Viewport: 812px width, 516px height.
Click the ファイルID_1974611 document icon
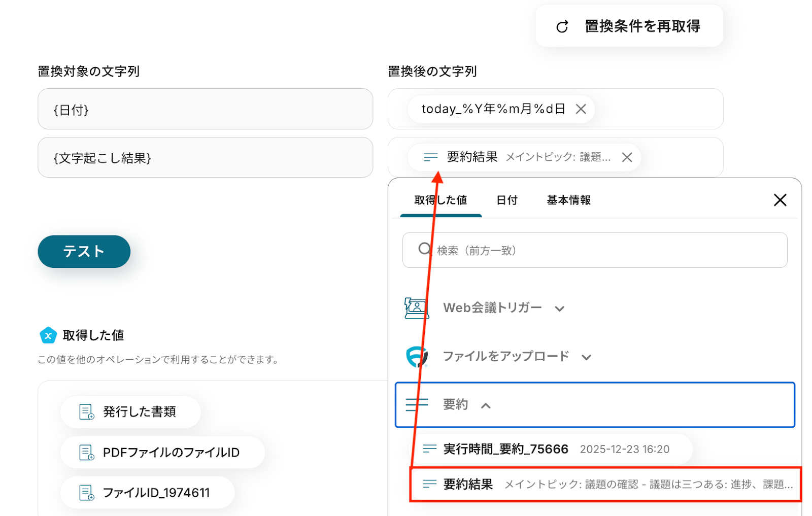point(87,493)
